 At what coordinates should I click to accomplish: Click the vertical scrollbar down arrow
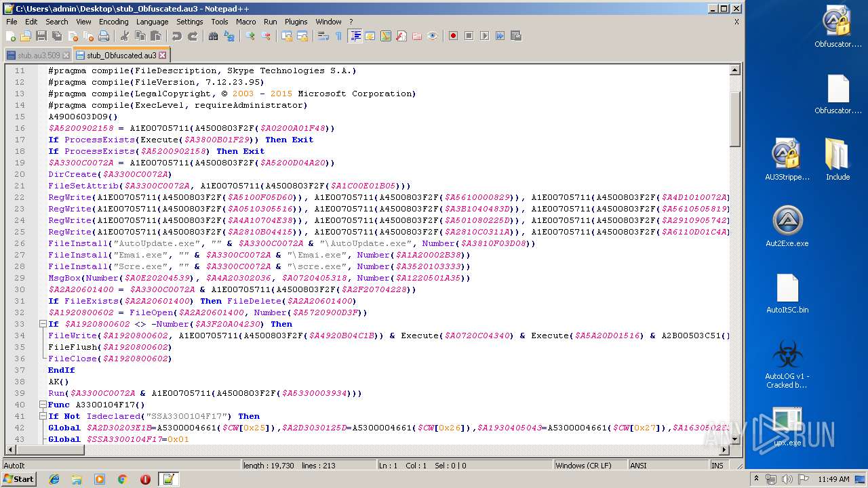click(x=734, y=440)
